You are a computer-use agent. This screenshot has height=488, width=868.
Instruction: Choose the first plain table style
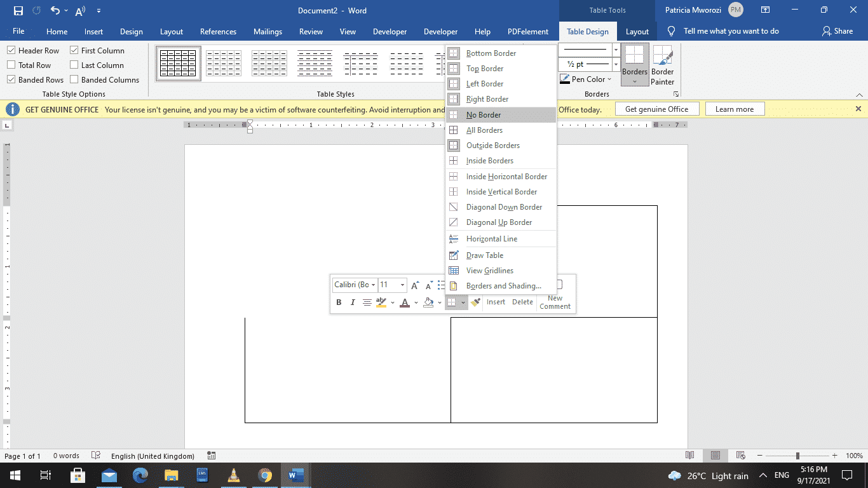click(x=178, y=62)
